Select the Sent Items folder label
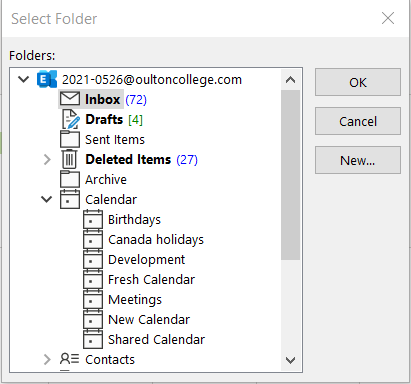 [x=115, y=139]
